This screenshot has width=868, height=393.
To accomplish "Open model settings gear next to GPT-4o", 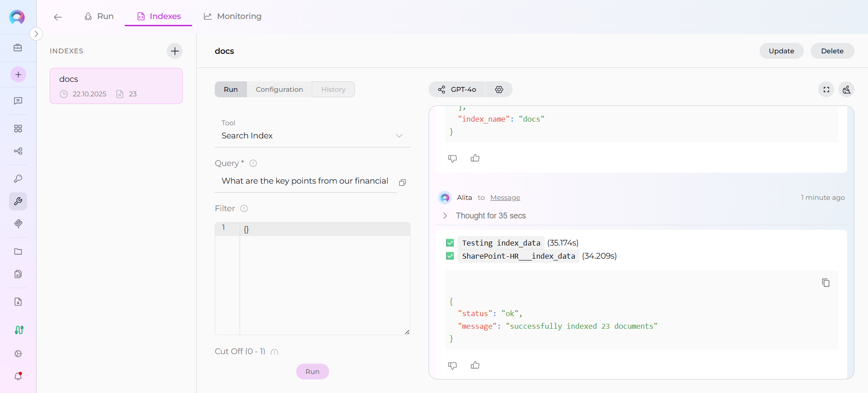I will (499, 90).
